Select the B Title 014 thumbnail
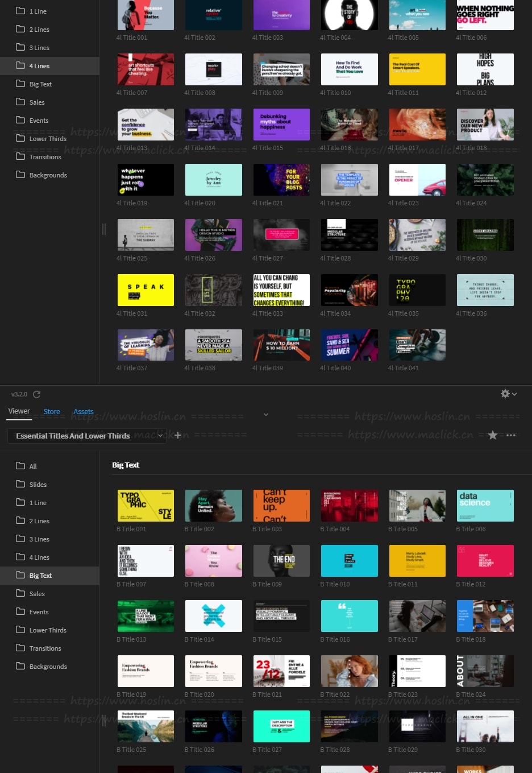The height and width of the screenshot is (773, 532). (x=214, y=616)
